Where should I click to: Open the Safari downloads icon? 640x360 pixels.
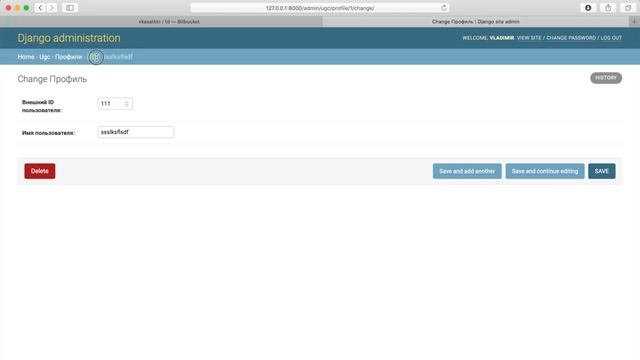click(588, 8)
